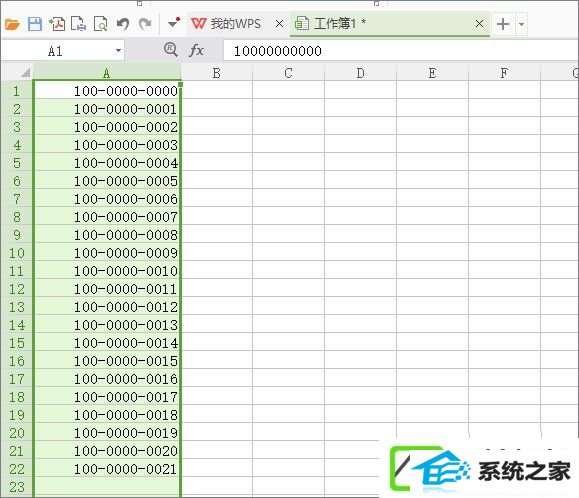Open Print Preview icon
Viewport: 579px width, 498px height.
[x=100, y=24]
